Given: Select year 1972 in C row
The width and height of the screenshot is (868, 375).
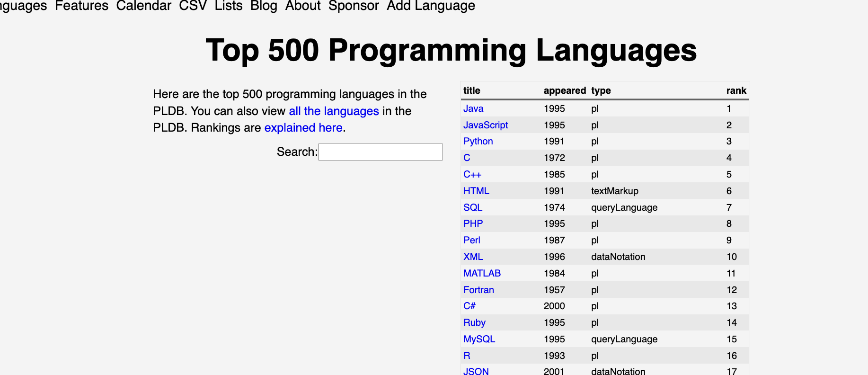Looking at the screenshot, I should coord(554,158).
